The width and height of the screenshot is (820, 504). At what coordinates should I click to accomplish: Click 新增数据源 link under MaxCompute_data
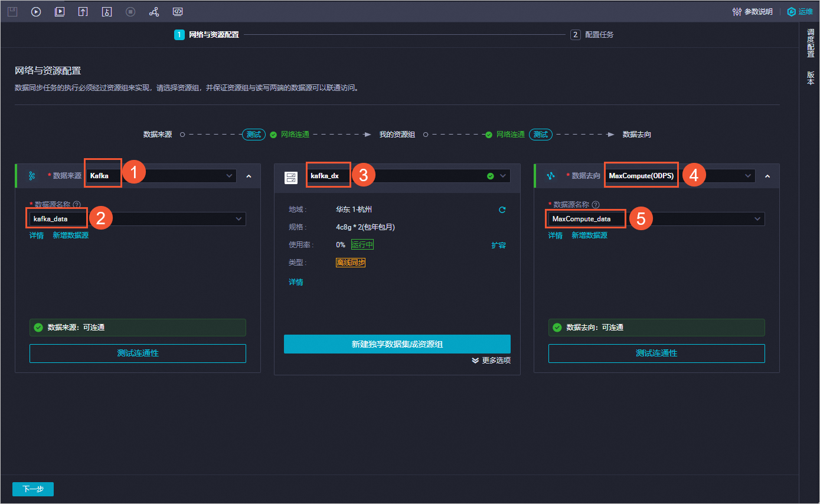589,235
